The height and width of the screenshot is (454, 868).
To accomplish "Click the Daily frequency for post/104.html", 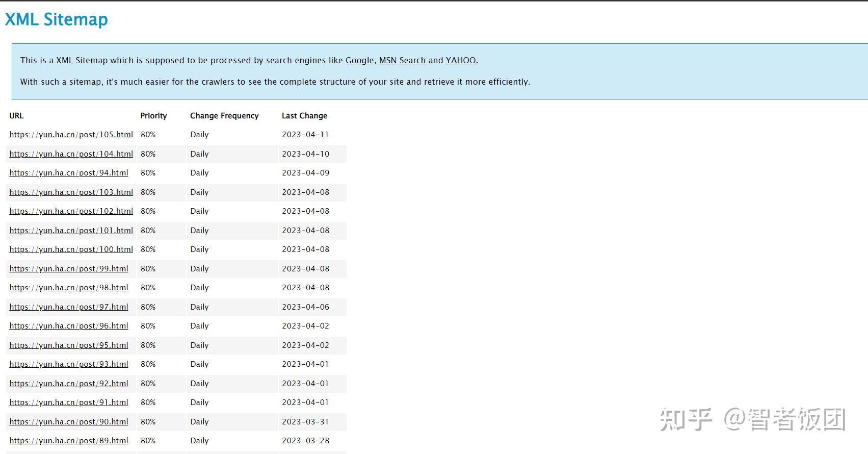I will (199, 154).
